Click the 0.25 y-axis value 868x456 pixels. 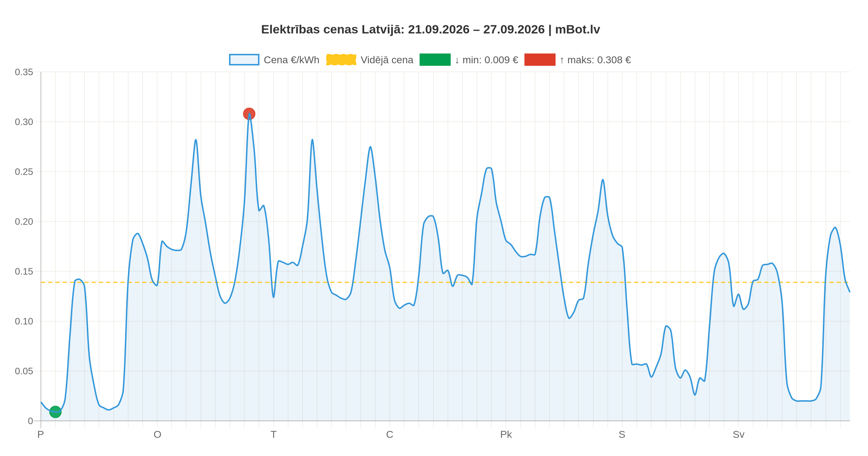[24, 172]
